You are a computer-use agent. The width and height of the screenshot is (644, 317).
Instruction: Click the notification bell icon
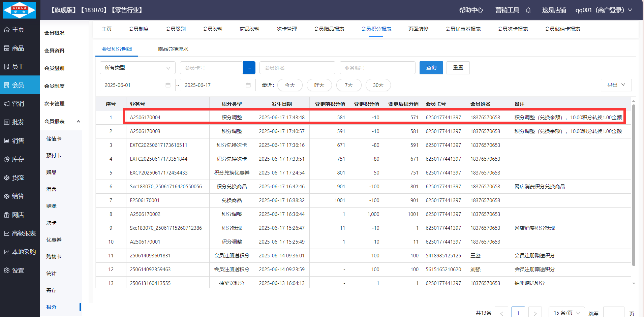point(528,10)
